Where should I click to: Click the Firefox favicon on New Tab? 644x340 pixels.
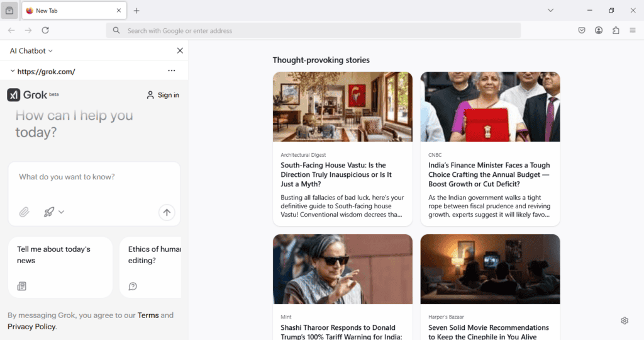(x=30, y=11)
